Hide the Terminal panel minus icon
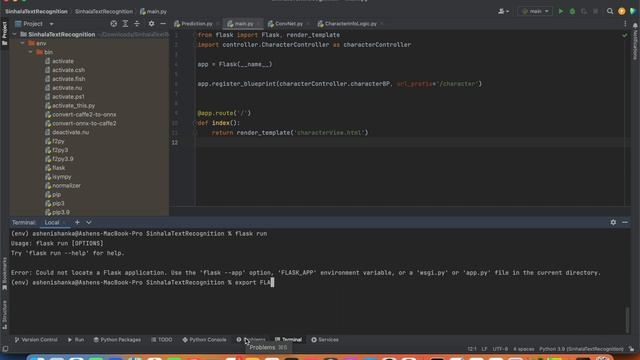Viewport: 640px width, 360px height. pyautogui.click(x=625, y=222)
